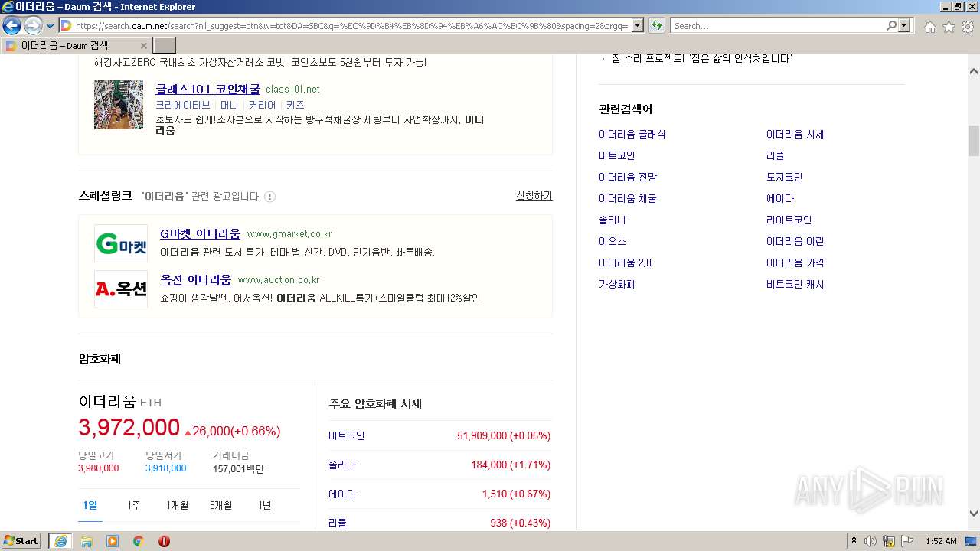
Task: Open related search 이더리움 클래식
Action: [x=632, y=134]
